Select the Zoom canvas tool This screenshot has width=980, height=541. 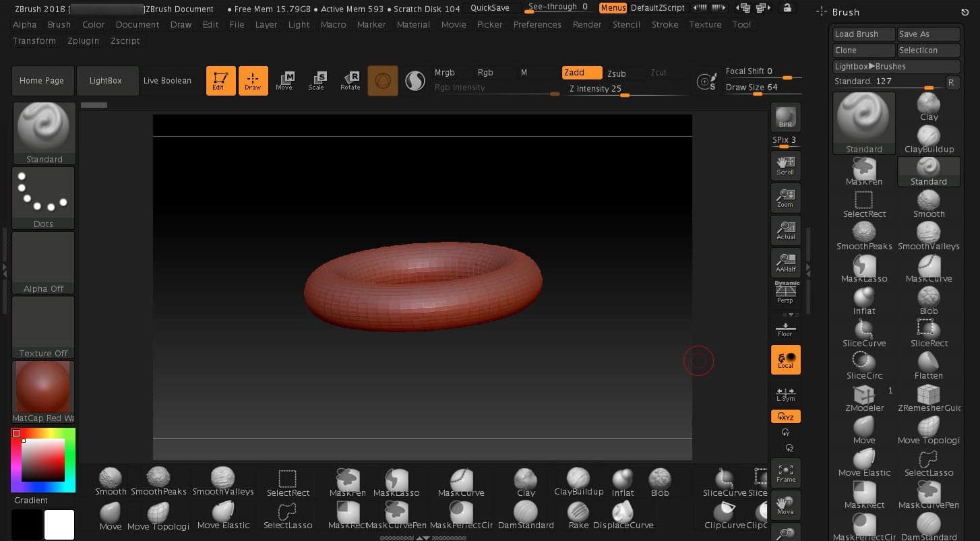click(785, 197)
